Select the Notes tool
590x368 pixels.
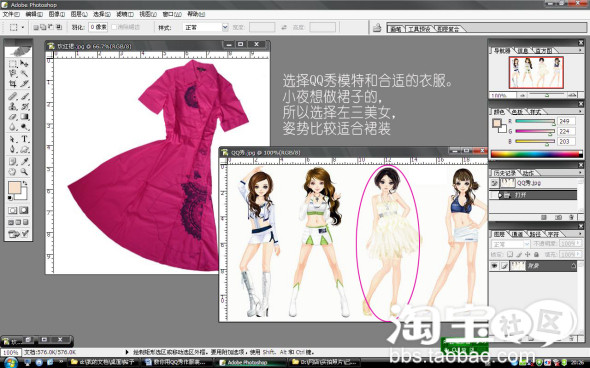coord(13,162)
